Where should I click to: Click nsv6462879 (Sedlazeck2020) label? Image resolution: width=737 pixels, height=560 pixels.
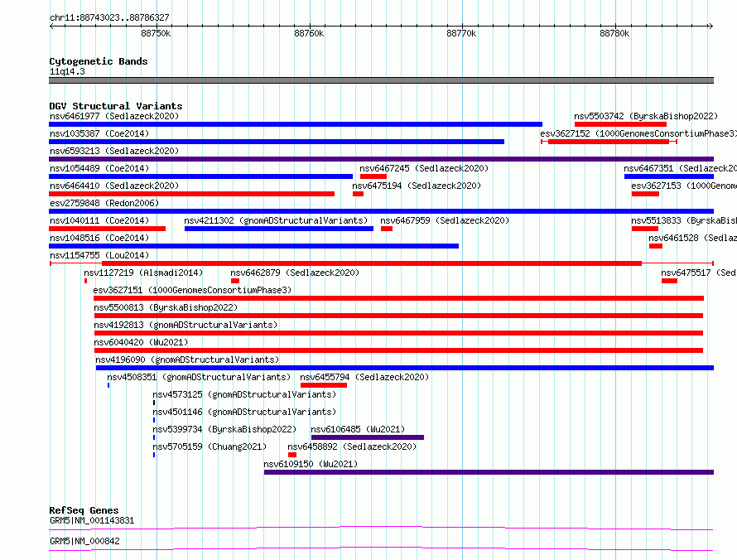(295, 273)
